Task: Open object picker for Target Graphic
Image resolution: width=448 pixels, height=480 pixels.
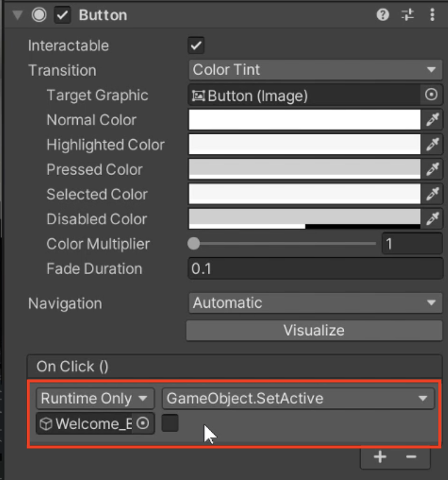Action: 431,95
